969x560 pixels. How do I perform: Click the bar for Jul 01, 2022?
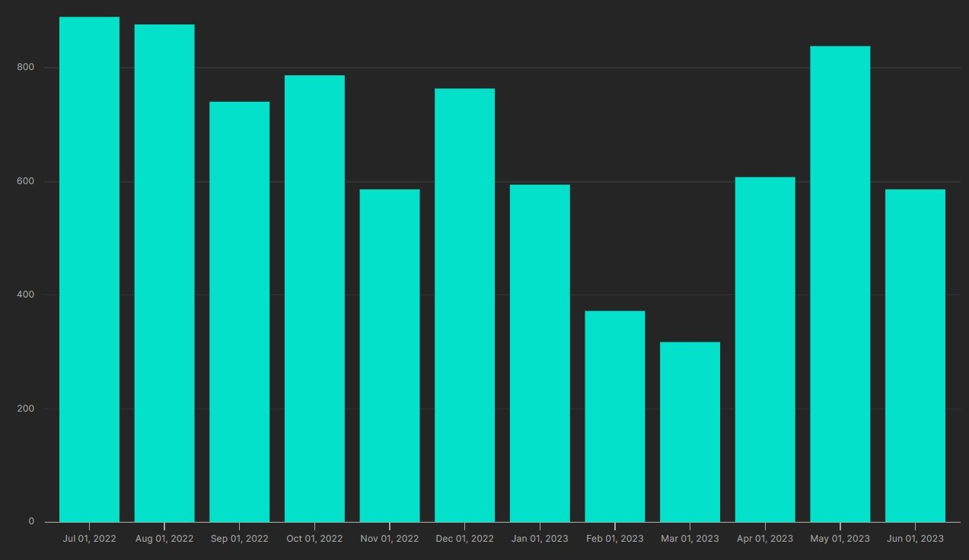(89, 269)
